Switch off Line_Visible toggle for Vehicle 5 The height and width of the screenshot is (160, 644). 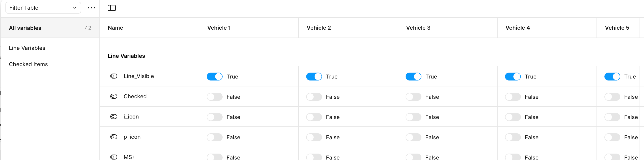[x=612, y=77]
